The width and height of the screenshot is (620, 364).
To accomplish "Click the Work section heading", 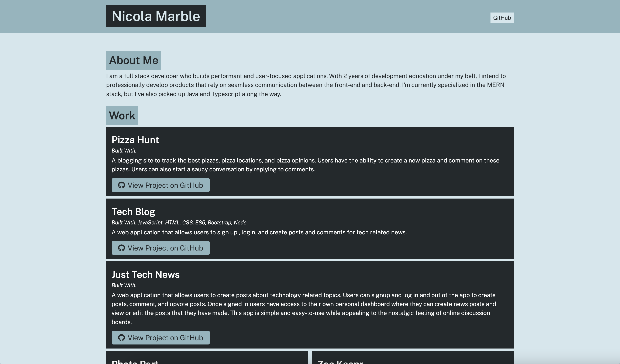I will coord(122,116).
